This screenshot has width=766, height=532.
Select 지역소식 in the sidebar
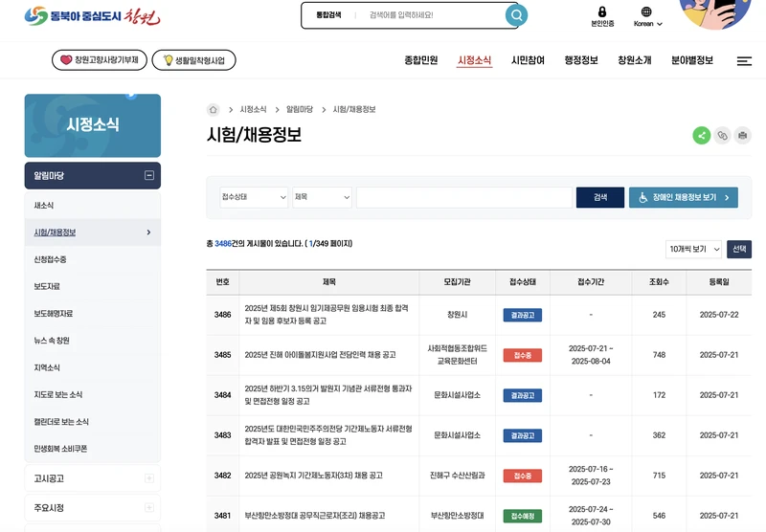(92, 367)
